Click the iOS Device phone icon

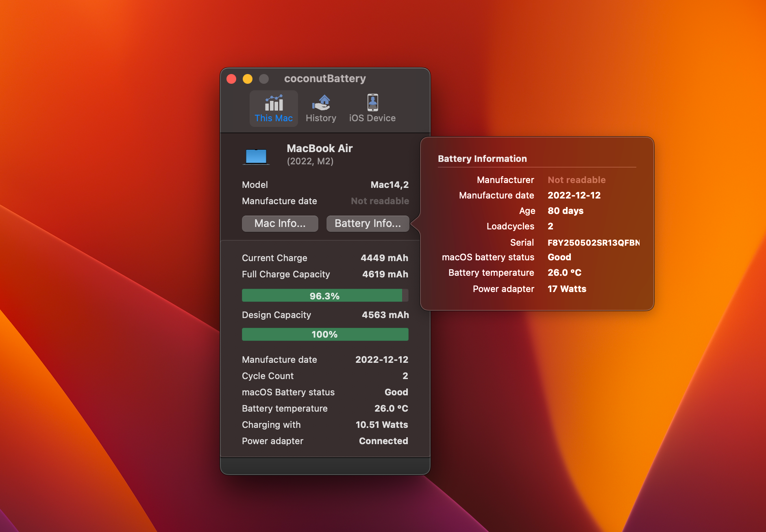(372, 102)
